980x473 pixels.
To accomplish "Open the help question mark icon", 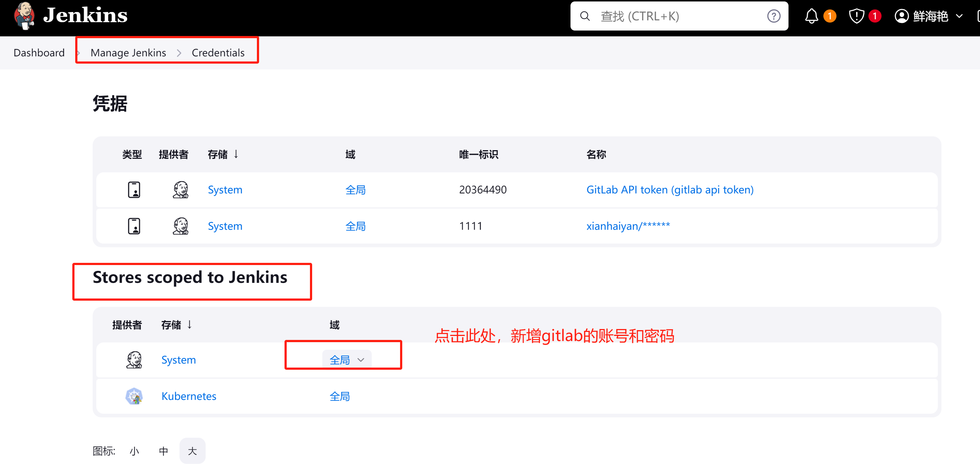I will coord(774,16).
